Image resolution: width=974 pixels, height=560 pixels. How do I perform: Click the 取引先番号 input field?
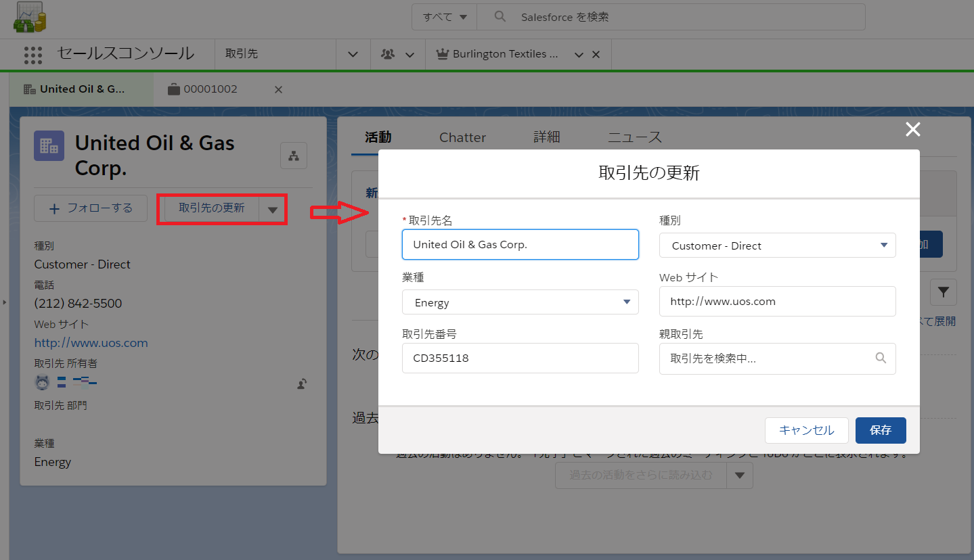(520, 358)
